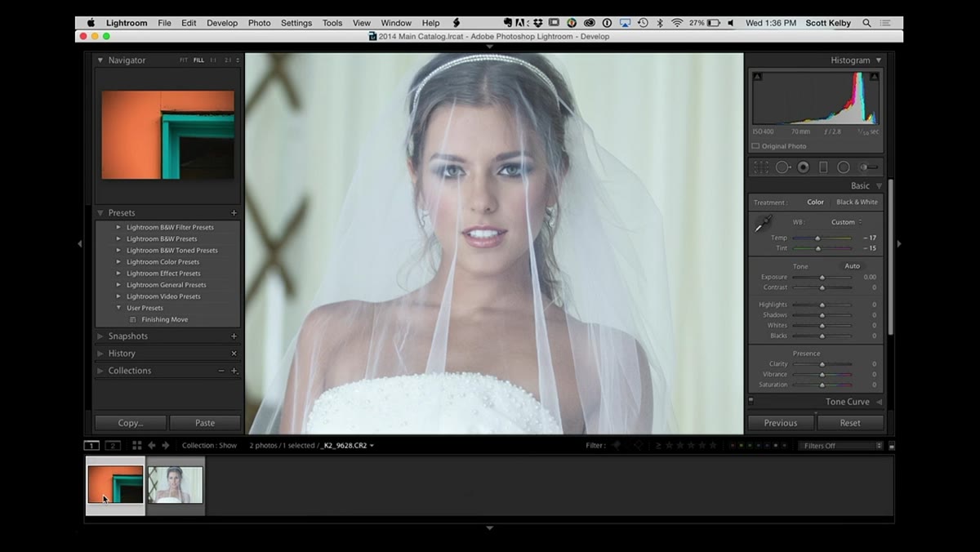Set treatment to Color
Screen dimensions: 980x552
pyautogui.click(x=815, y=202)
